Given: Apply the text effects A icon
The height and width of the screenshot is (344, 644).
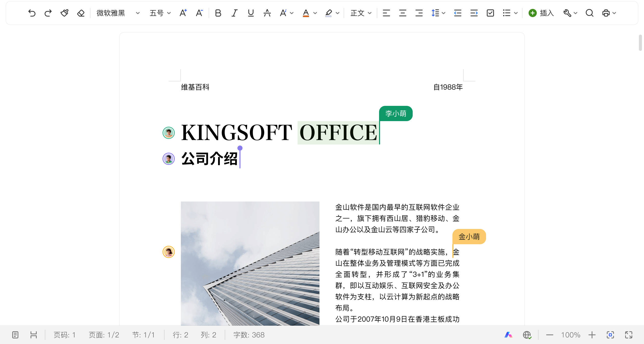Looking at the screenshot, I should [x=283, y=13].
